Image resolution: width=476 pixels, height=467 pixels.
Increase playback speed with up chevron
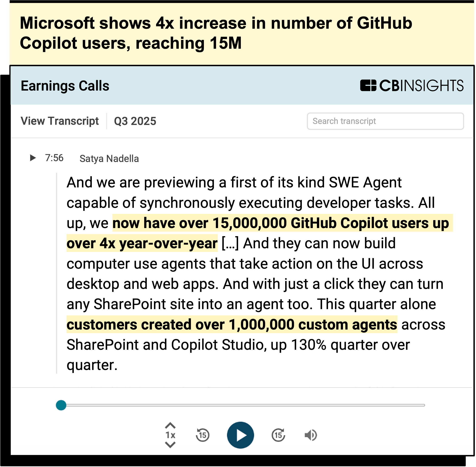click(x=170, y=426)
